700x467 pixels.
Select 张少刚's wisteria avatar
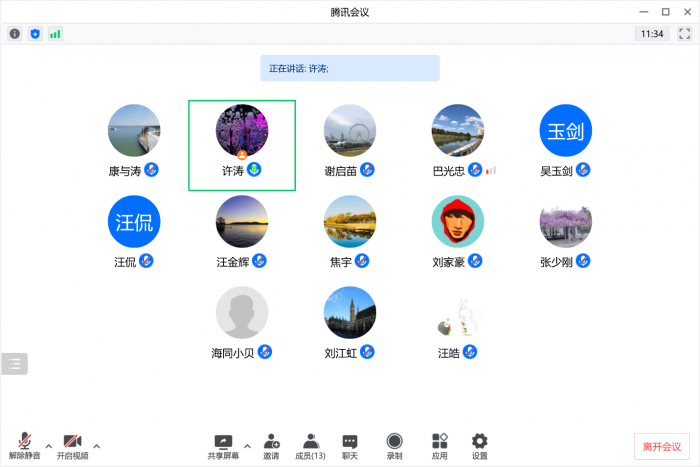point(566,221)
